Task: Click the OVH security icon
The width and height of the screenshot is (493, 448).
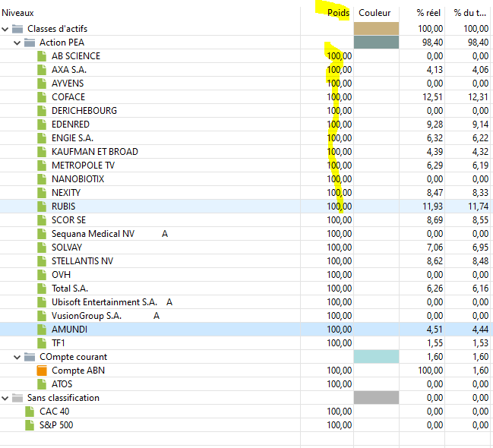Action: pos(42,275)
